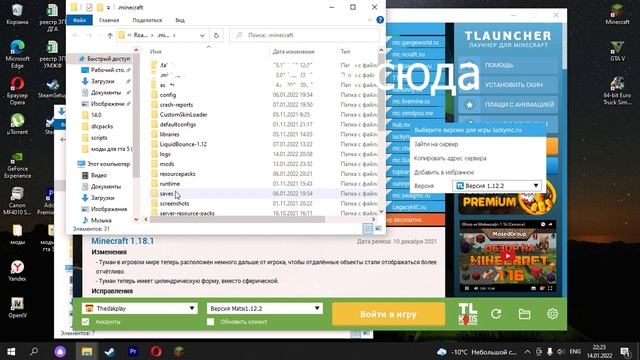Select Музыка in Explorer navigation pane
640x360 pixels.
coord(101,220)
